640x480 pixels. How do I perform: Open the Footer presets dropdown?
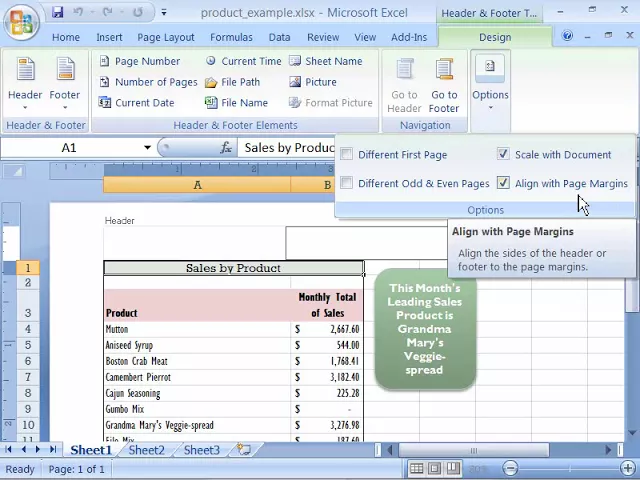[x=65, y=84]
